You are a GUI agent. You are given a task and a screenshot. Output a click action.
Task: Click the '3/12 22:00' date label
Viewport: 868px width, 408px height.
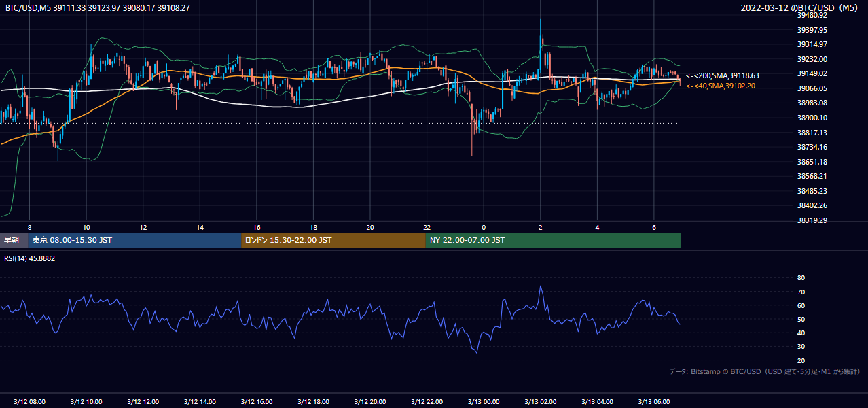click(x=427, y=402)
